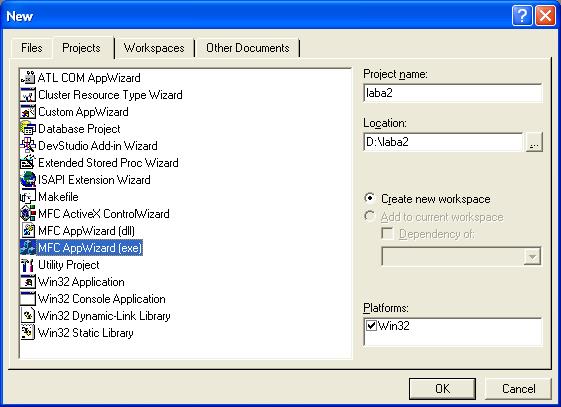Choose the Database Project icon

click(28, 129)
